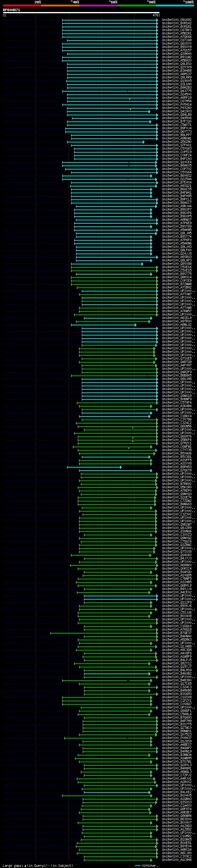Image resolution: width=197 pixels, height=868 pixels.
Task: Select label UniRef100_B3H4B8
Action: 177,71
